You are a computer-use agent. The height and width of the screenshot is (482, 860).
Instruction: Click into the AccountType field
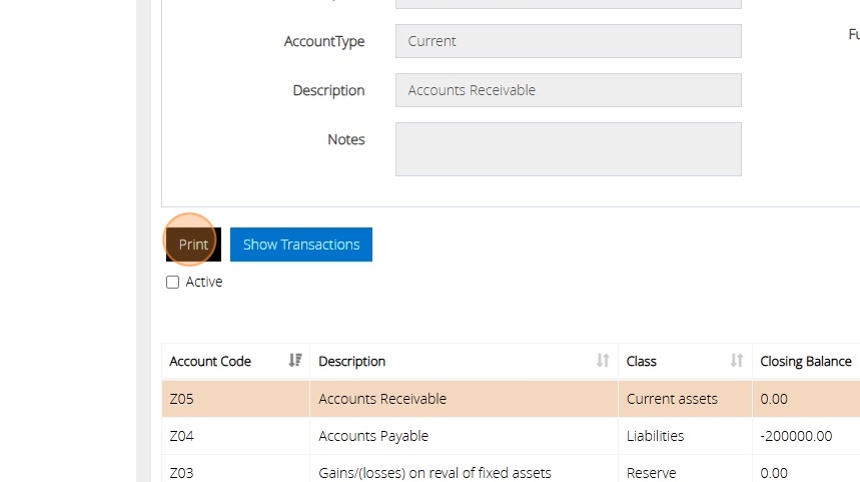click(x=568, y=41)
